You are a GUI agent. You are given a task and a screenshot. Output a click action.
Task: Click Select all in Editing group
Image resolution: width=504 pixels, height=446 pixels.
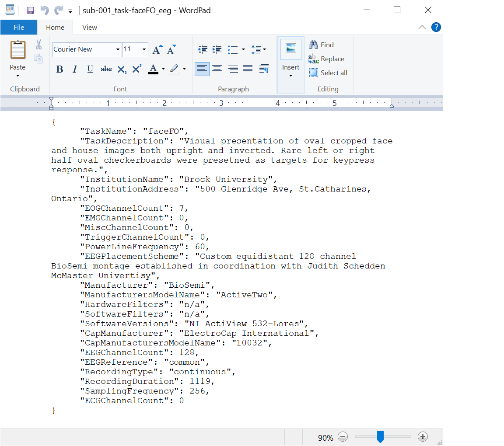[x=329, y=73]
